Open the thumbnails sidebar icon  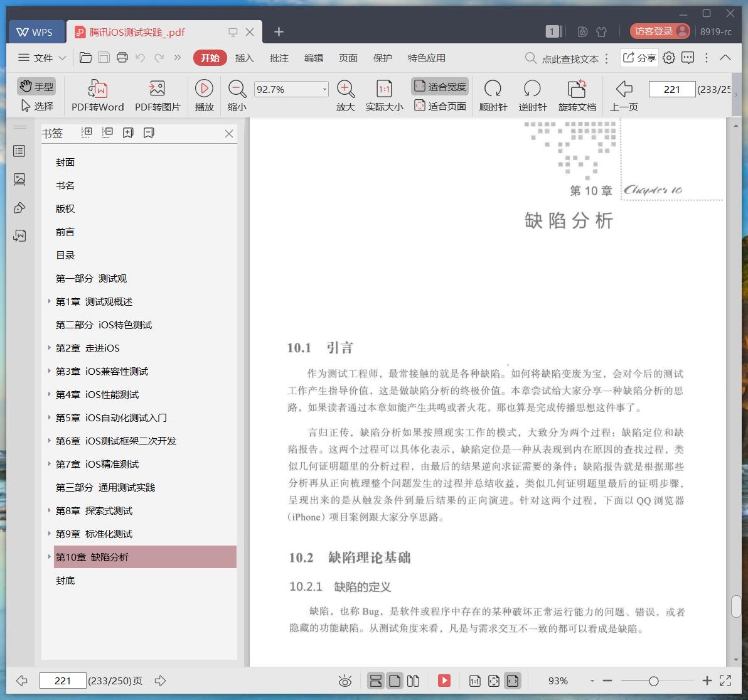coord(19,180)
